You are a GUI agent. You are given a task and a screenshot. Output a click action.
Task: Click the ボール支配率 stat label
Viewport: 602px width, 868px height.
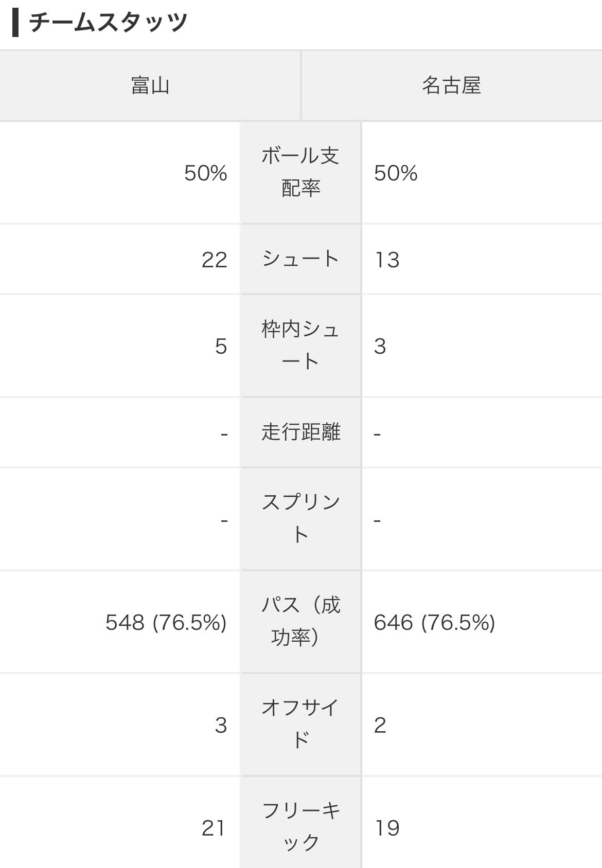(300, 172)
